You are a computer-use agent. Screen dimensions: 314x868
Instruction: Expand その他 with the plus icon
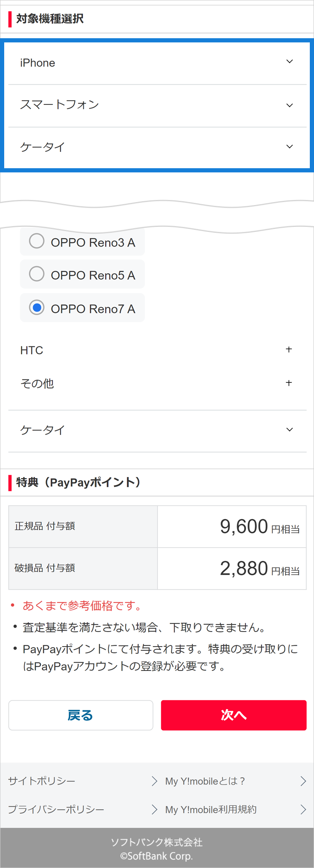[x=289, y=383]
